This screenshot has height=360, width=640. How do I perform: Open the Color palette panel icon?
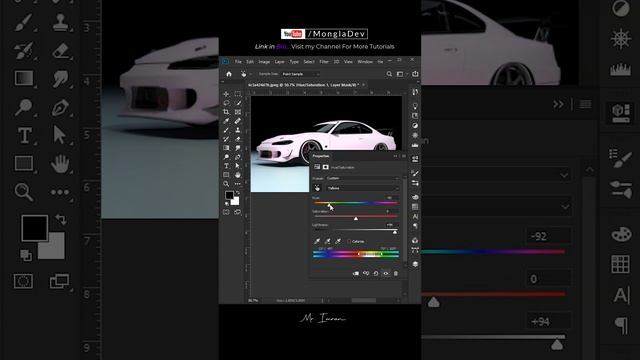415,197
